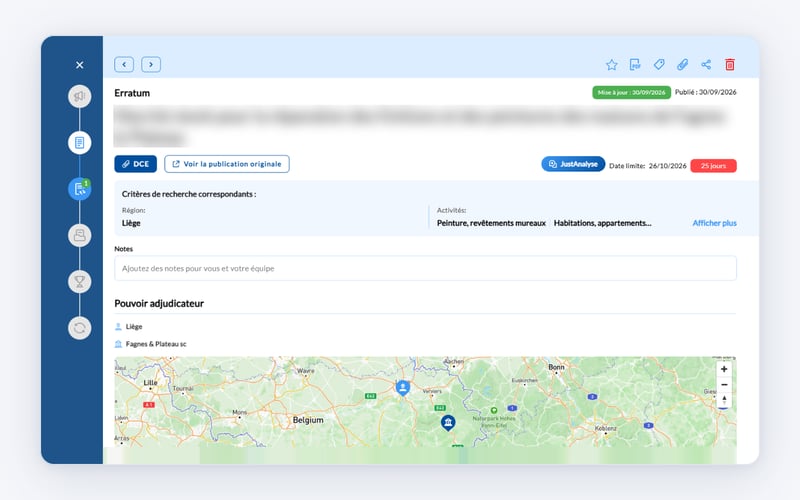The width and height of the screenshot is (800, 500).
Task: Delete tender with the red trash icon
Action: 730,64
